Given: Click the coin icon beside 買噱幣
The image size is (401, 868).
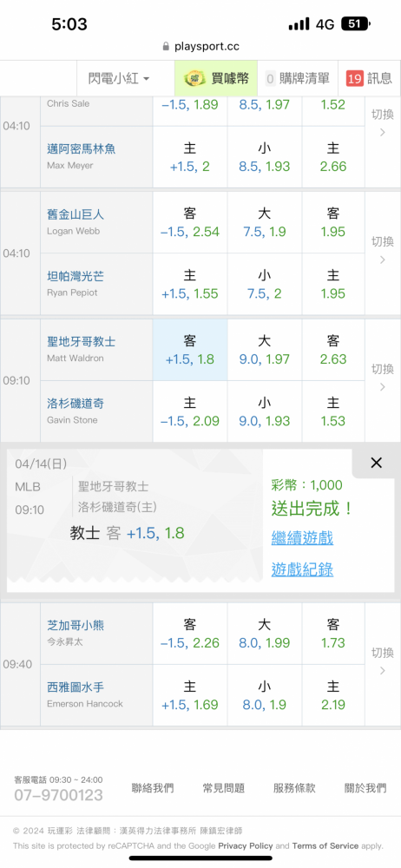Looking at the screenshot, I should tap(194, 79).
